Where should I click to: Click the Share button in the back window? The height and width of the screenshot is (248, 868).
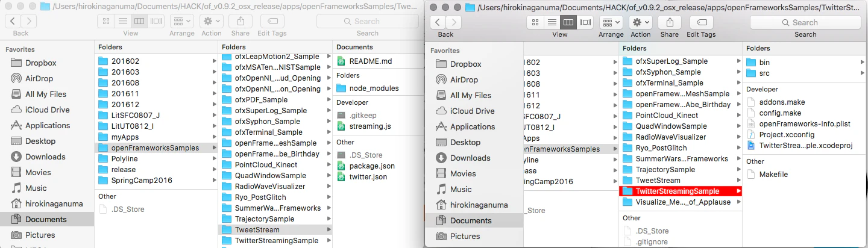[x=240, y=21]
